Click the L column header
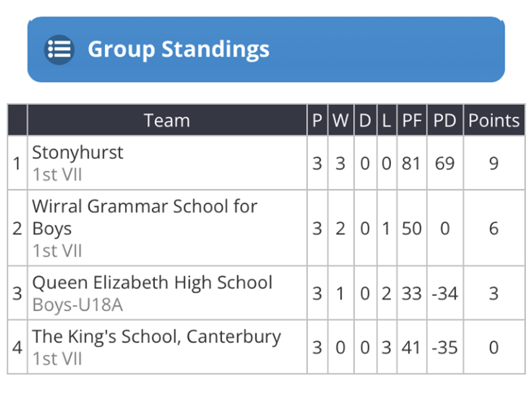Viewport: 532px width, 399px height. point(386,120)
